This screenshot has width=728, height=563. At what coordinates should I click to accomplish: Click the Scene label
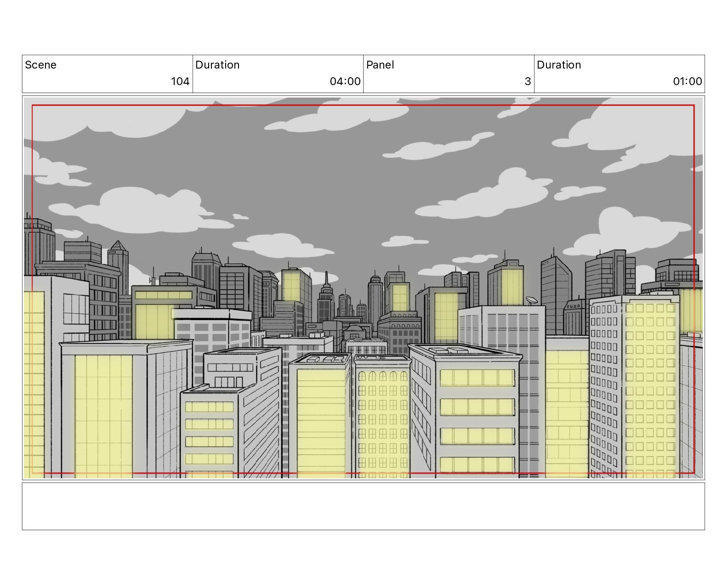(40, 65)
